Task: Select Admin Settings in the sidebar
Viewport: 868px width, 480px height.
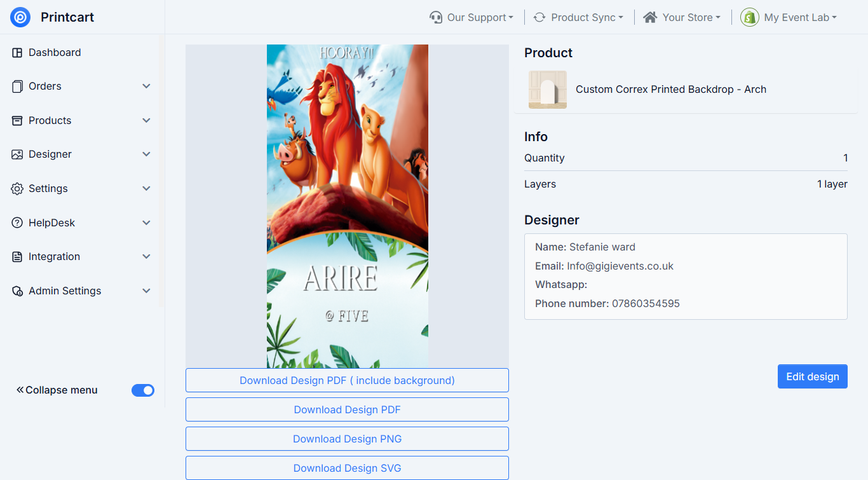Action: pos(65,291)
